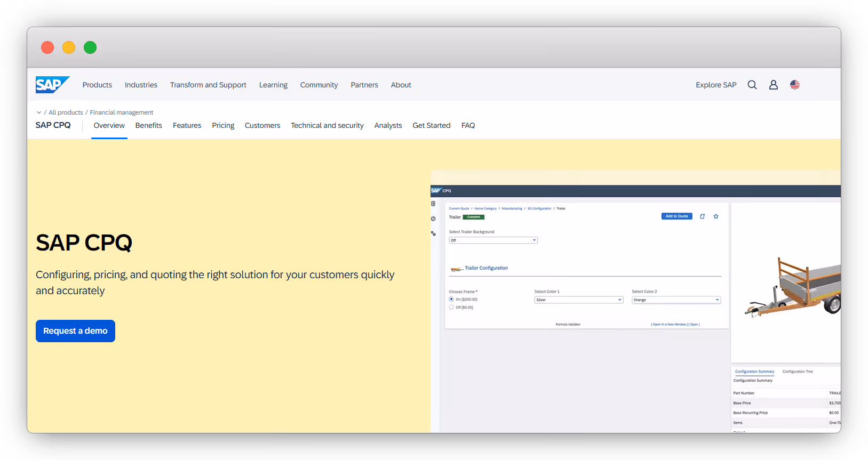The height and width of the screenshot is (460, 868).
Task: Click the 3D trailer model preview
Action: coord(793,287)
